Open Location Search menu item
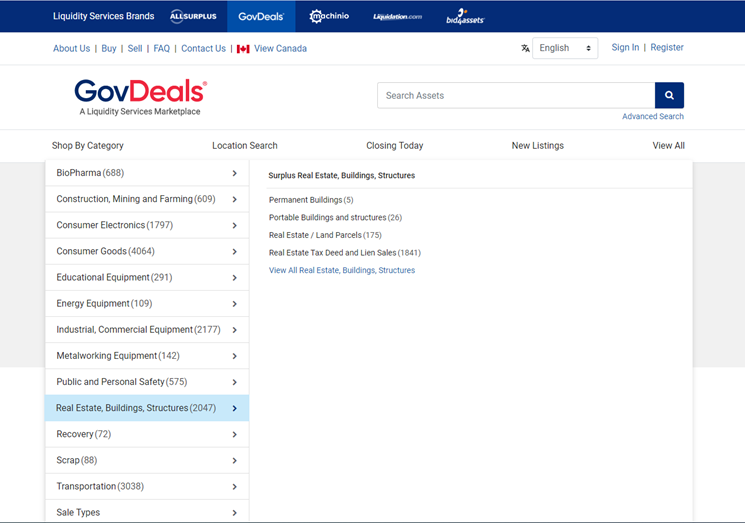Image resolution: width=745 pixels, height=523 pixels. (245, 146)
